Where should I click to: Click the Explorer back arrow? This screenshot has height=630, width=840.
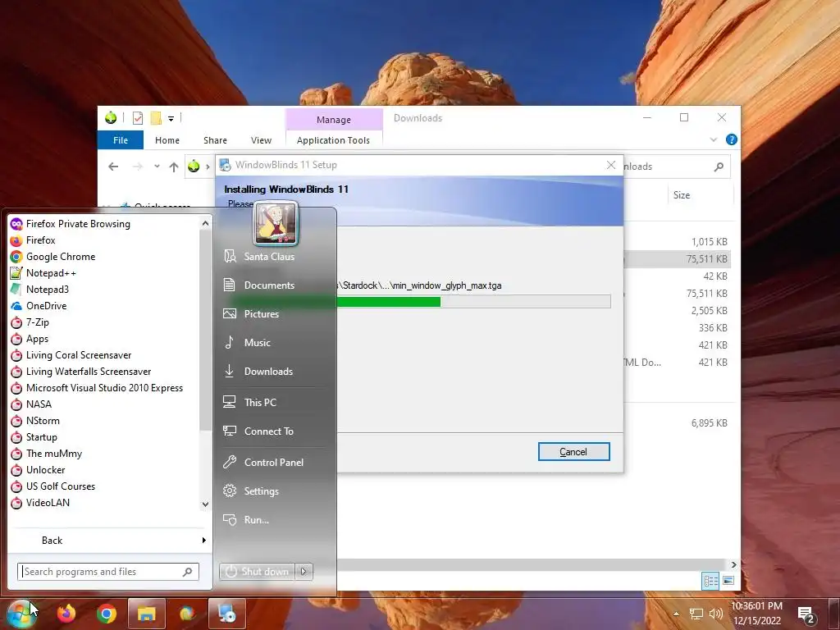[x=113, y=167]
